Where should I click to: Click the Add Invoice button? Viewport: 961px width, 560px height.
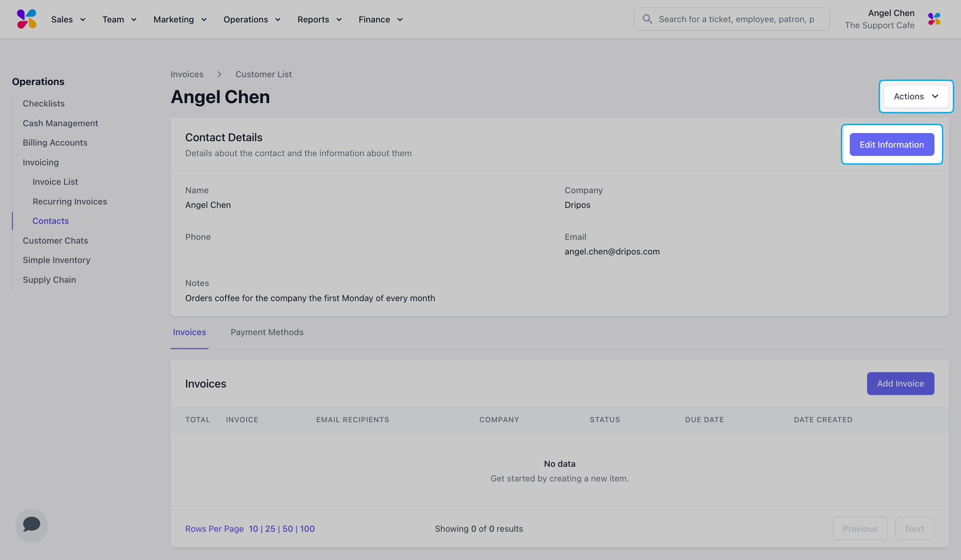[x=900, y=383]
